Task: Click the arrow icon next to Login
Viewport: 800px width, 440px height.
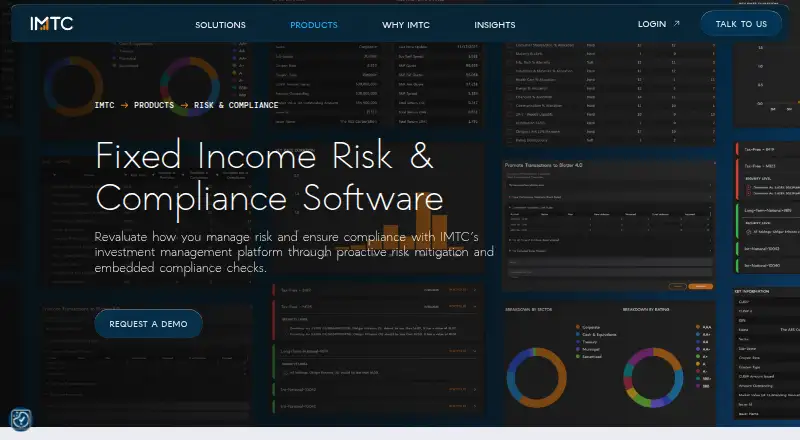Action: click(x=677, y=23)
